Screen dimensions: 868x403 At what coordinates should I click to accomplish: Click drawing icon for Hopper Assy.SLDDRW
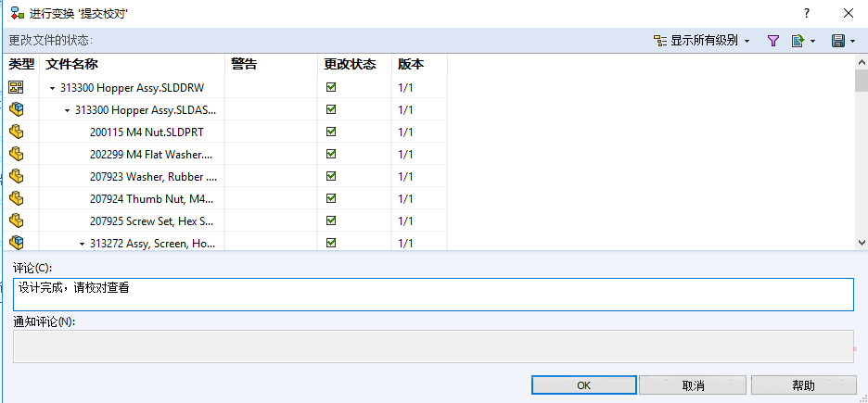16,87
